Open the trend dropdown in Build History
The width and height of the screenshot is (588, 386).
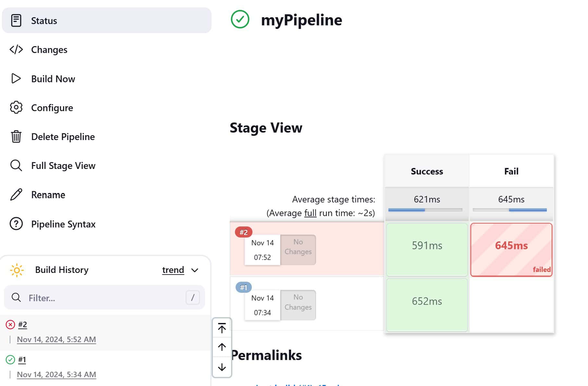click(x=179, y=270)
